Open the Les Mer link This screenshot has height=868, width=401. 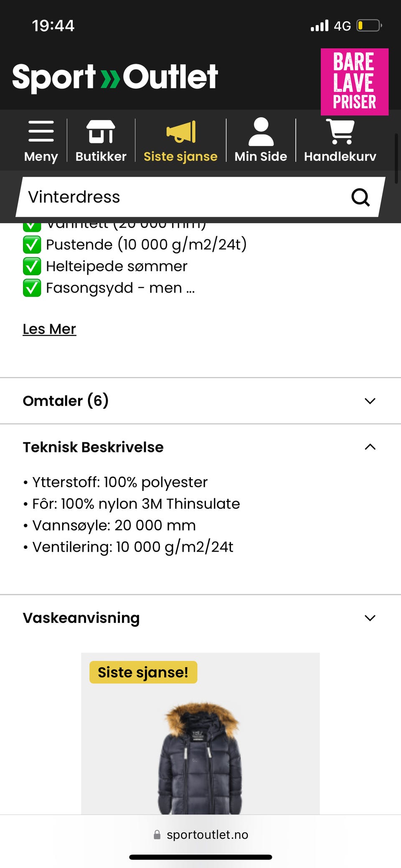point(49,329)
